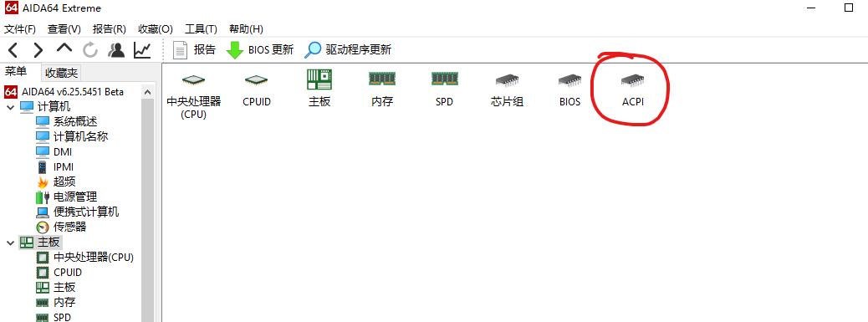Open the 帮助(H) menu
The image size is (868, 322).
tap(247, 28)
